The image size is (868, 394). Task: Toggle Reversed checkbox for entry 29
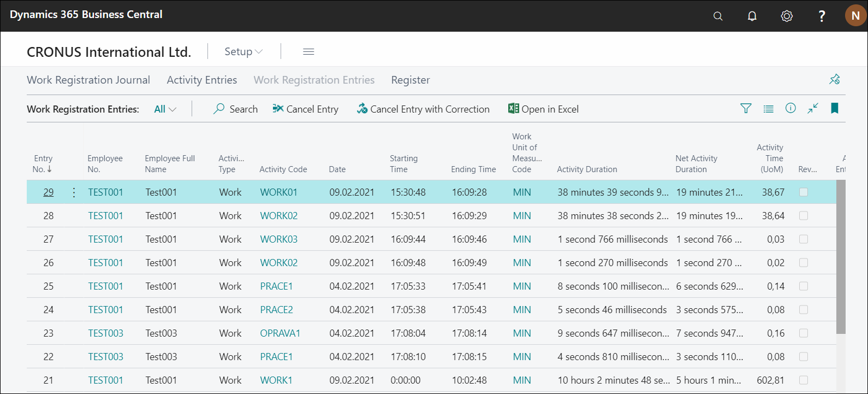(x=804, y=192)
